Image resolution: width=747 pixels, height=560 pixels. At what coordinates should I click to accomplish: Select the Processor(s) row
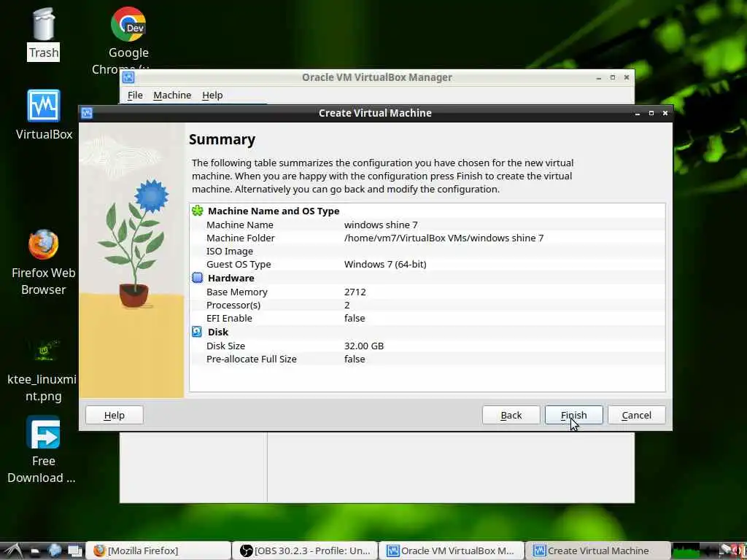(x=427, y=305)
